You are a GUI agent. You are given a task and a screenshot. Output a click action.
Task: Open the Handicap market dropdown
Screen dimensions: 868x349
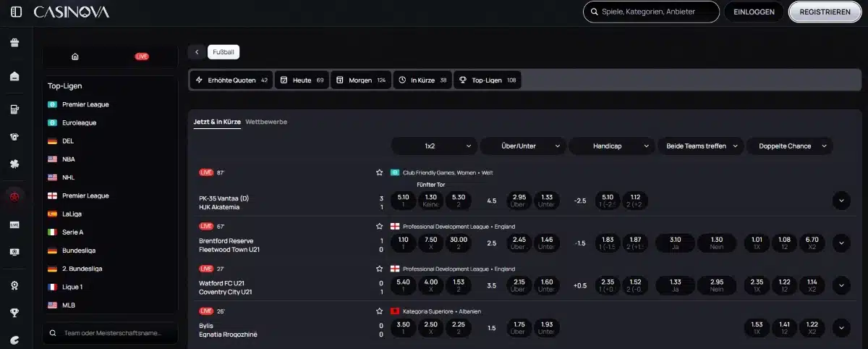[x=612, y=146]
